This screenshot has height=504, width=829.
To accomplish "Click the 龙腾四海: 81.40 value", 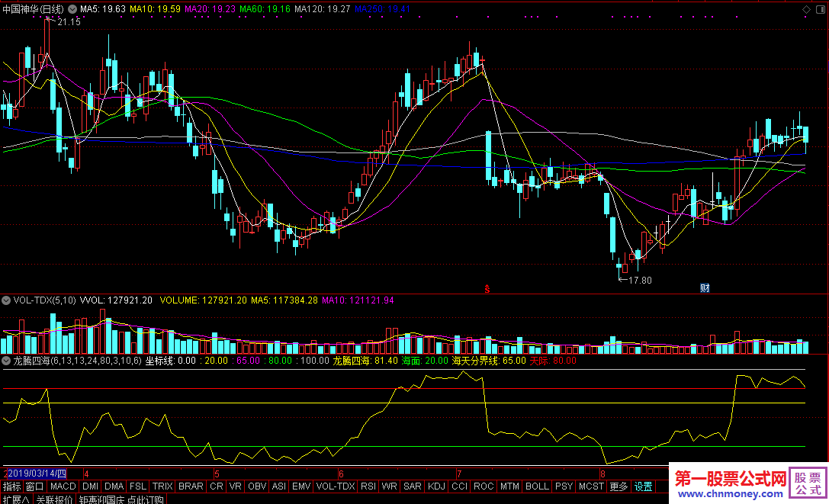I will 365,361.
